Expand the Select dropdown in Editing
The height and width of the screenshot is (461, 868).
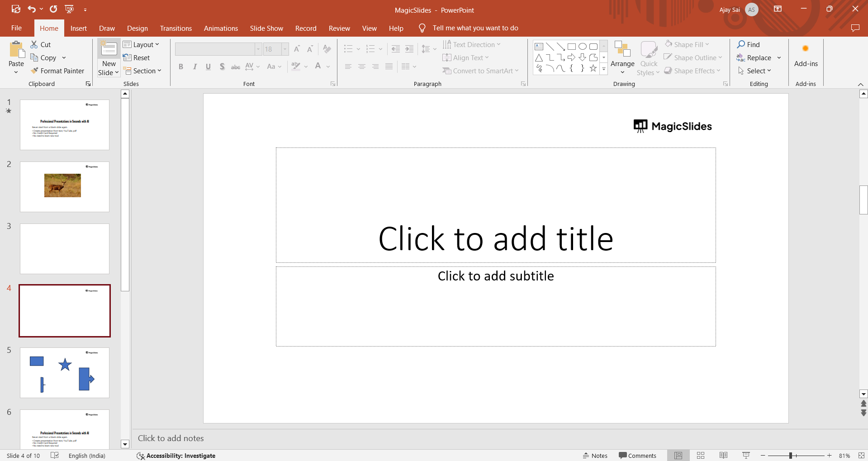pyautogui.click(x=755, y=71)
